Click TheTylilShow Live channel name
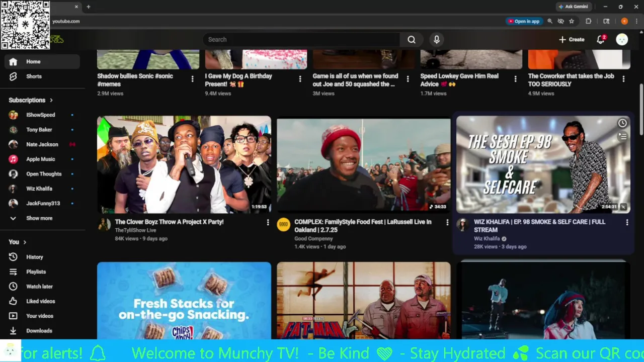The height and width of the screenshot is (362, 644). [x=135, y=230]
